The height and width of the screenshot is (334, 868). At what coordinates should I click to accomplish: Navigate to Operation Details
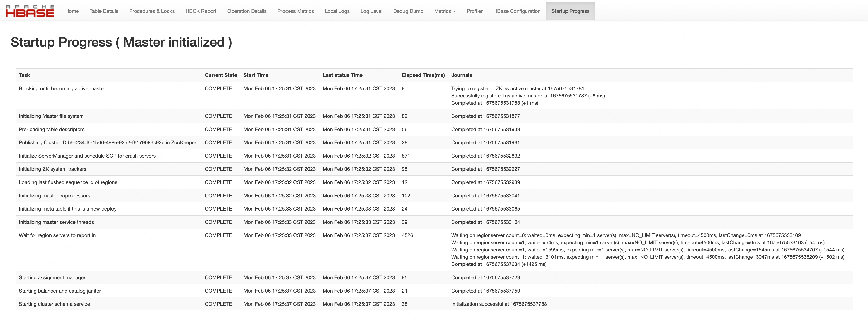(x=247, y=11)
